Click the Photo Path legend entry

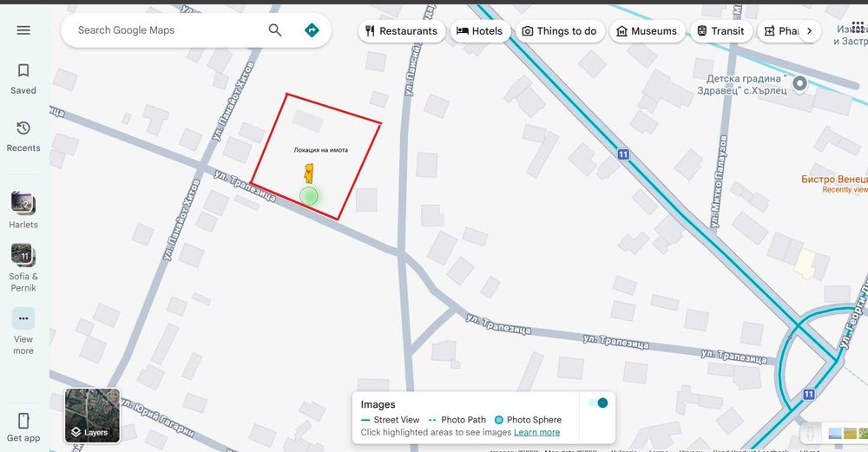[x=457, y=420]
